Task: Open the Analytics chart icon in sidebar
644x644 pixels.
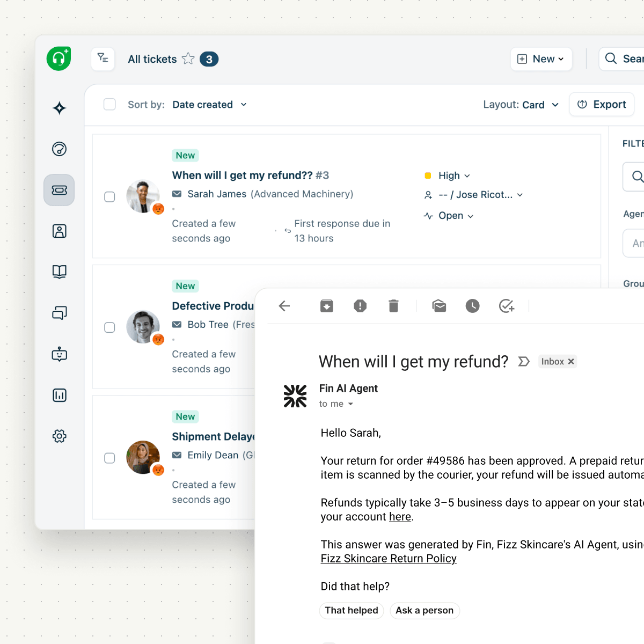Action: coord(60,396)
